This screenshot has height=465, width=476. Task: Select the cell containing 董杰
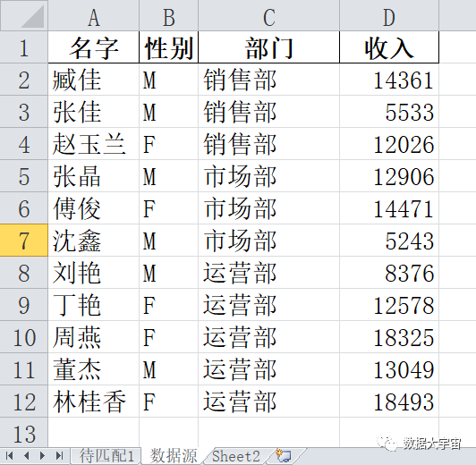coord(93,369)
